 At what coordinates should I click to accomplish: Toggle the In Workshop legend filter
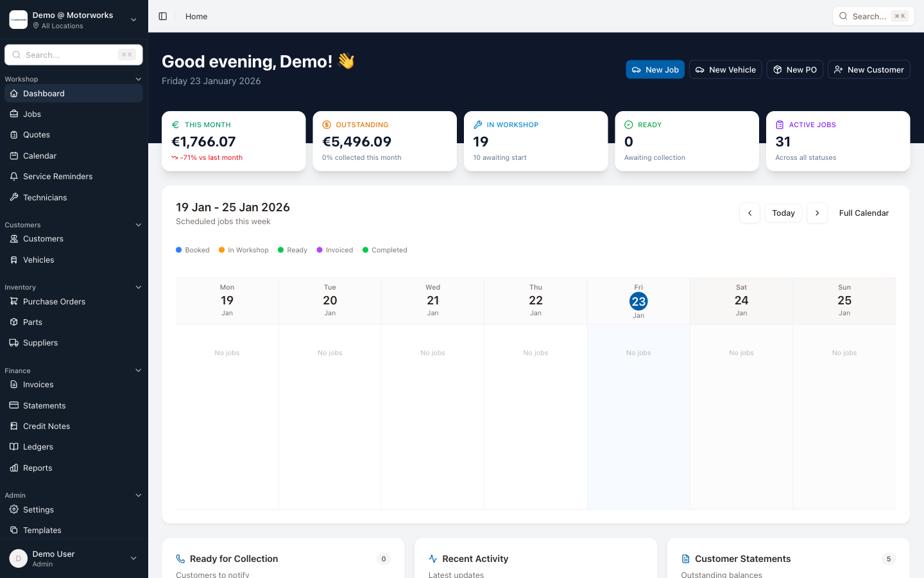243,250
